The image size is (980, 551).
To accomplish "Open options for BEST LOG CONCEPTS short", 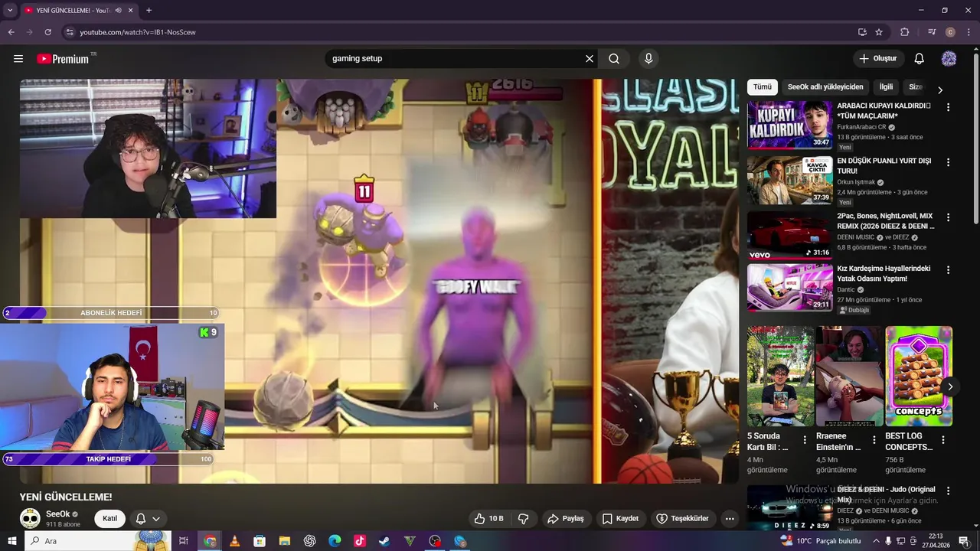I will click(x=943, y=440).
